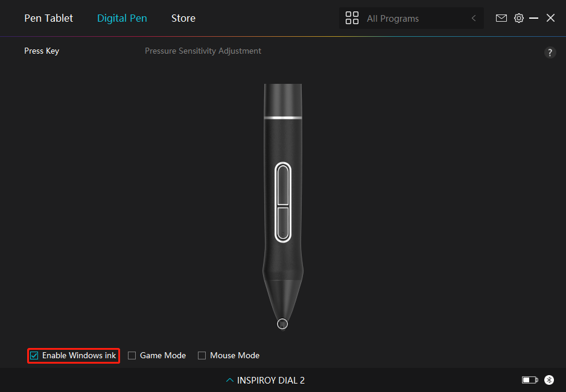The image size is (566, 392).
Task: Minimize the driver window
Action: coord(533,18)
